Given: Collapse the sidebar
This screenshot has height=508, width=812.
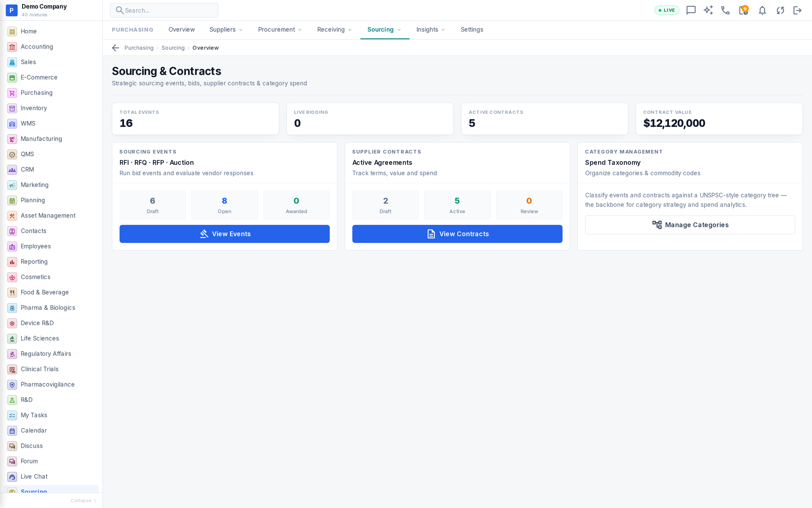Looking at the screenshot, I should point(83,500).
